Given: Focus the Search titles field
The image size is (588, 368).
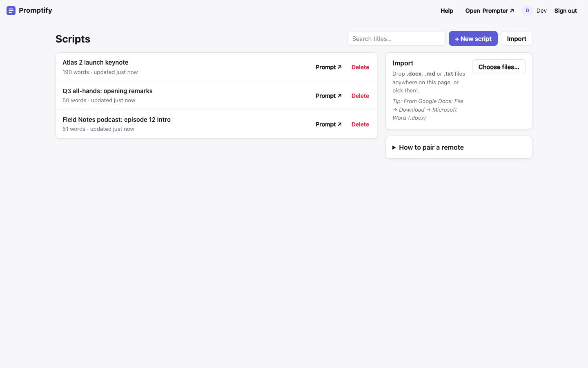Looking at the screenshot, I should click(396, 38).
